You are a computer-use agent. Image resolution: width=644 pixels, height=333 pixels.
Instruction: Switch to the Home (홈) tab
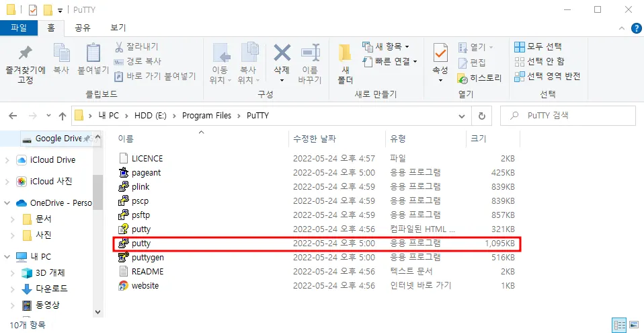pyautogui.click(x=51, y=28)
